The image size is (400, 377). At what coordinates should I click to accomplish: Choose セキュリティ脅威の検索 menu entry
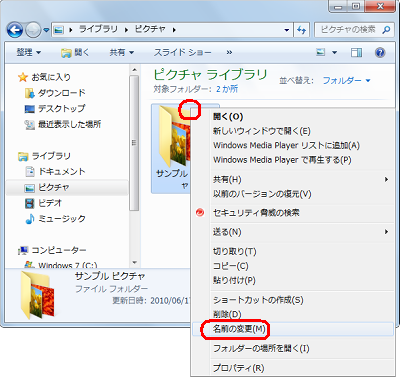[256, 213]
